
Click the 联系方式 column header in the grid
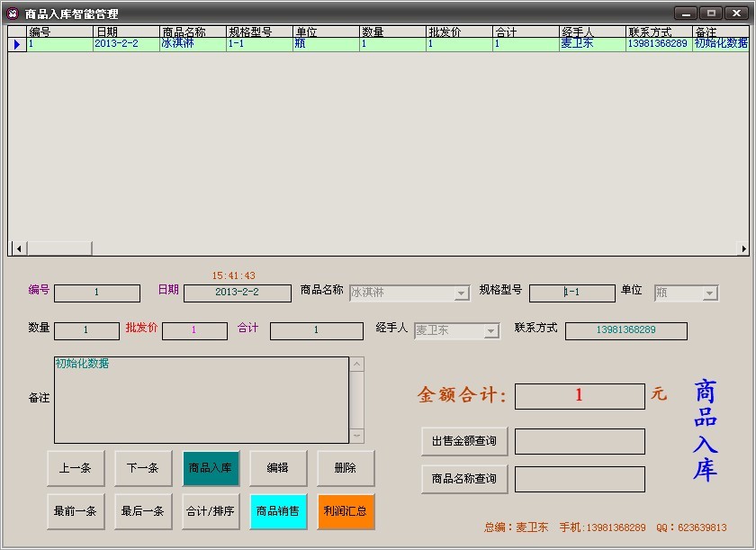coord(658,32)
